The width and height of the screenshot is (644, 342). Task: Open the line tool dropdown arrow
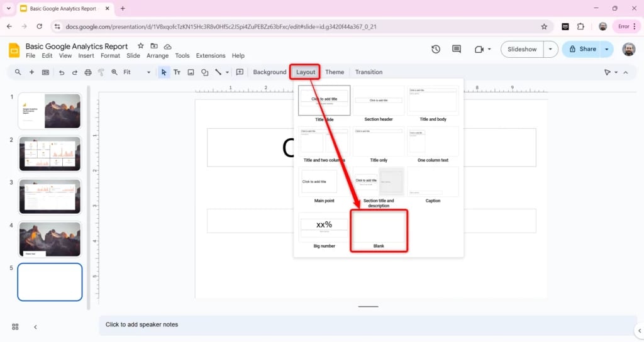pyautogui.click(x=227, y=72)
